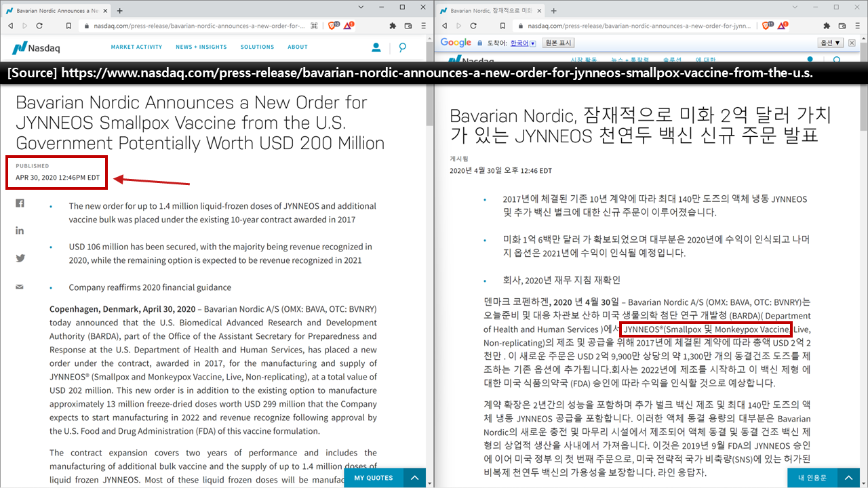Screen dimensions: 868x488
Task: Select the Bavarian Nordic Announces tab in left window
Action: [56, 11]
